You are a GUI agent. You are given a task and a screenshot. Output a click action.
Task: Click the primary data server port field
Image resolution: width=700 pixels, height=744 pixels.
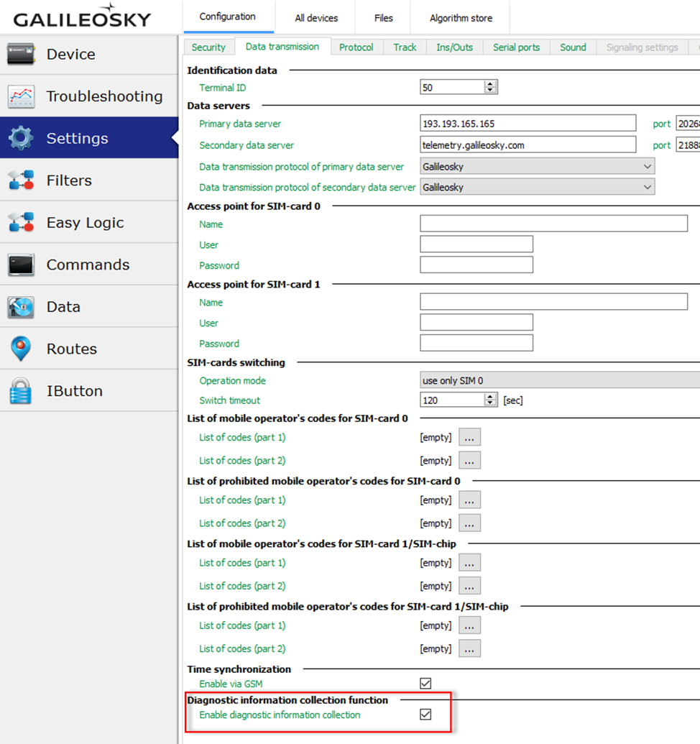point(689,124)
